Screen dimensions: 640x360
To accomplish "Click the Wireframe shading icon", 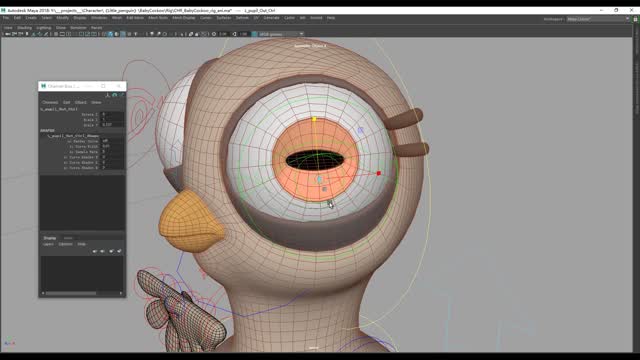I will click(104, 34).
